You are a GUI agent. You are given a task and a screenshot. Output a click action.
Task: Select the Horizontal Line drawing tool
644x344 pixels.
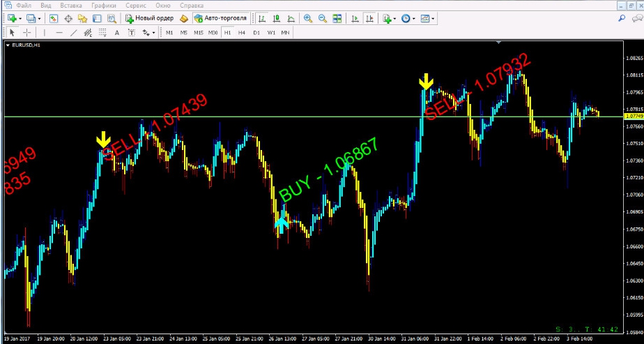59,32
